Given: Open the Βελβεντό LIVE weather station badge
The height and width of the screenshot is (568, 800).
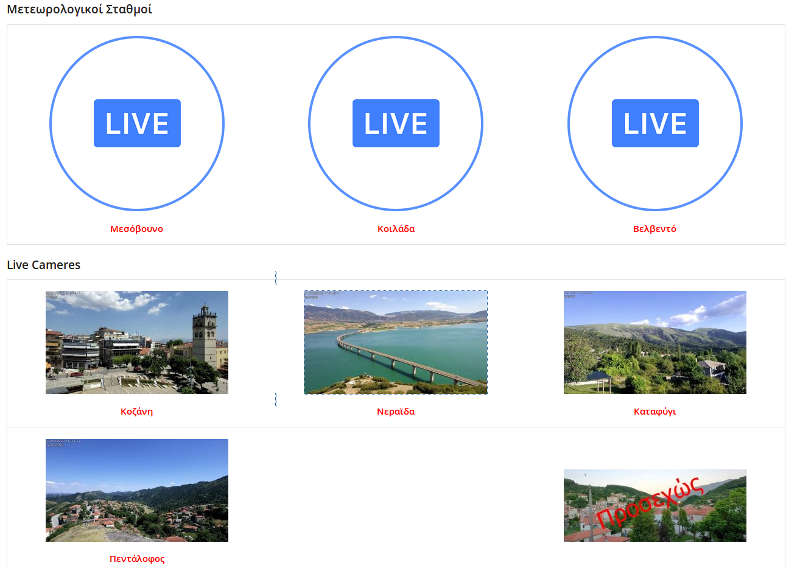Looking at the screenshot, I should click(655, 123).
